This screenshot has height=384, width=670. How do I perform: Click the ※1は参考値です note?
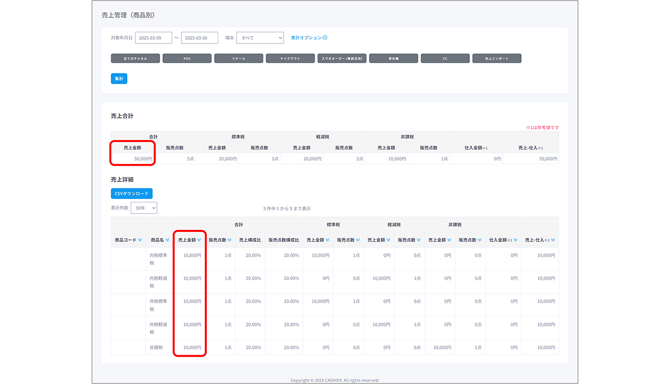click(542, 127)
